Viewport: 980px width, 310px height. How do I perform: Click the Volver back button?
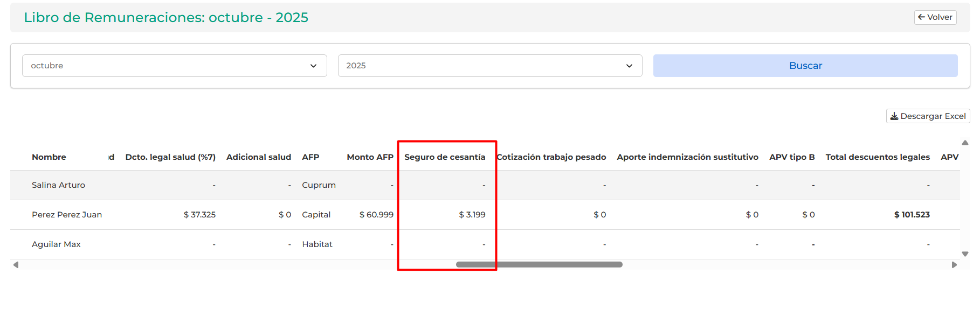[x=935, y=17]
